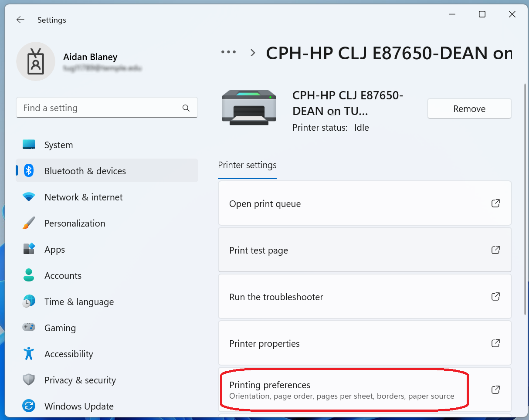Run the troubleshooter
The width and height of the screenshot is (529, 420).
(365, 297)
